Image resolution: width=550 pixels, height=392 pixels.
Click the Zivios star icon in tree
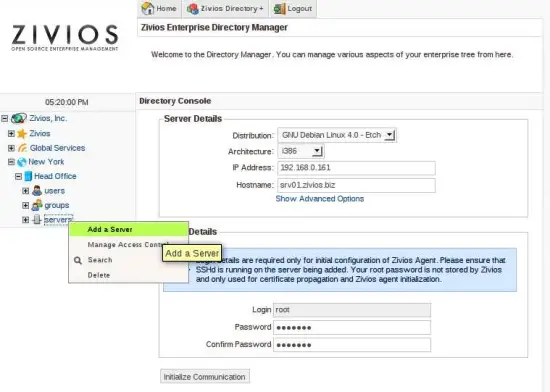[x=22, y=134]
